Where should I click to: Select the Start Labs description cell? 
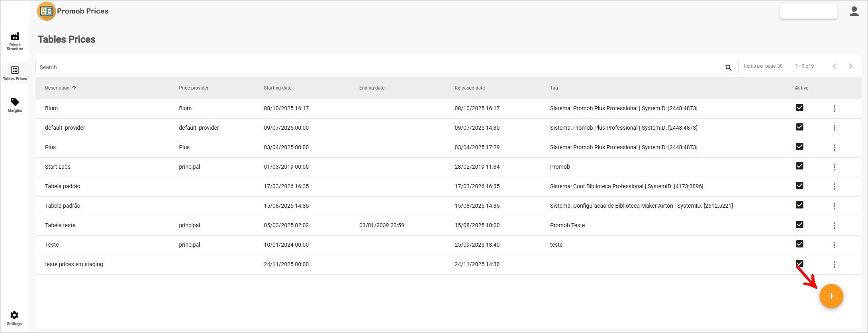[x=58, y=167]
